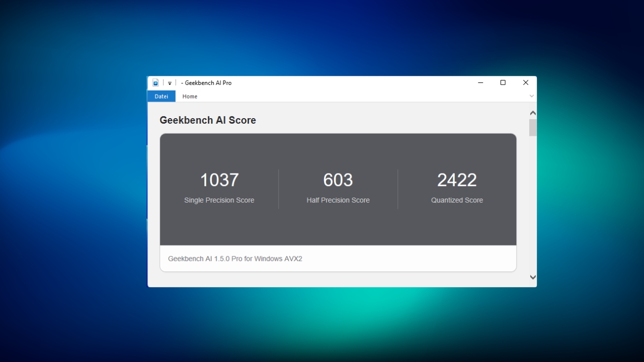Viewport: 644px width, 362px height.
Task: Click the Geekbench AI Score heading
Action: pos(208,120)
